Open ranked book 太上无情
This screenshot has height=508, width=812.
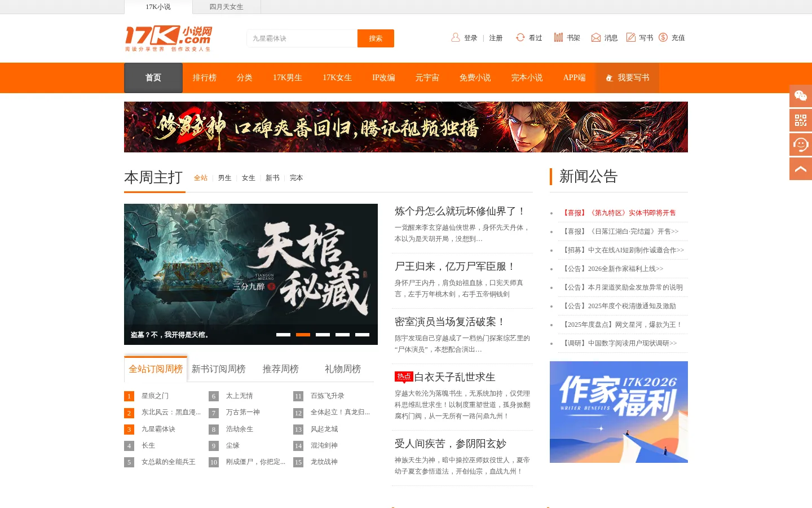240,396
